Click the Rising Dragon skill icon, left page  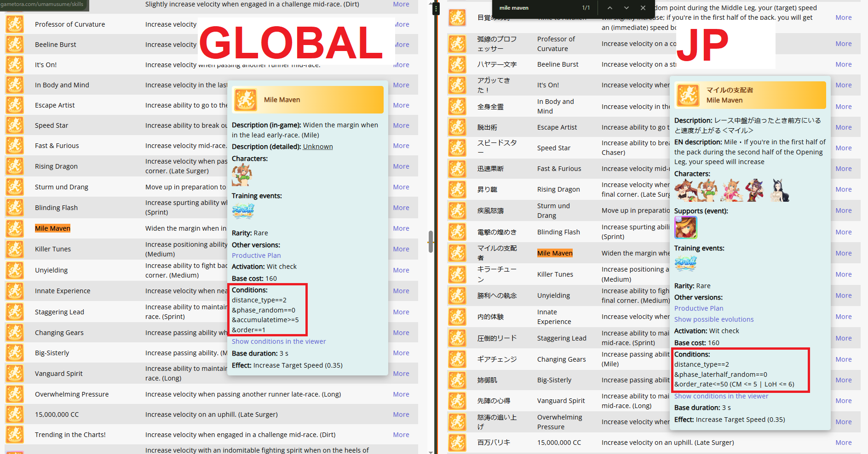click(15, 166)
